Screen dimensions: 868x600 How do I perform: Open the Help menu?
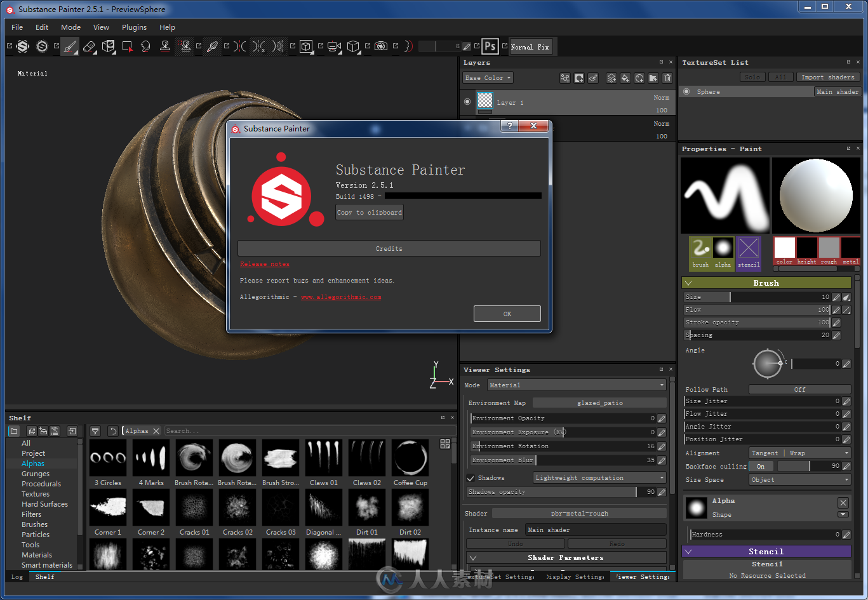168,27
